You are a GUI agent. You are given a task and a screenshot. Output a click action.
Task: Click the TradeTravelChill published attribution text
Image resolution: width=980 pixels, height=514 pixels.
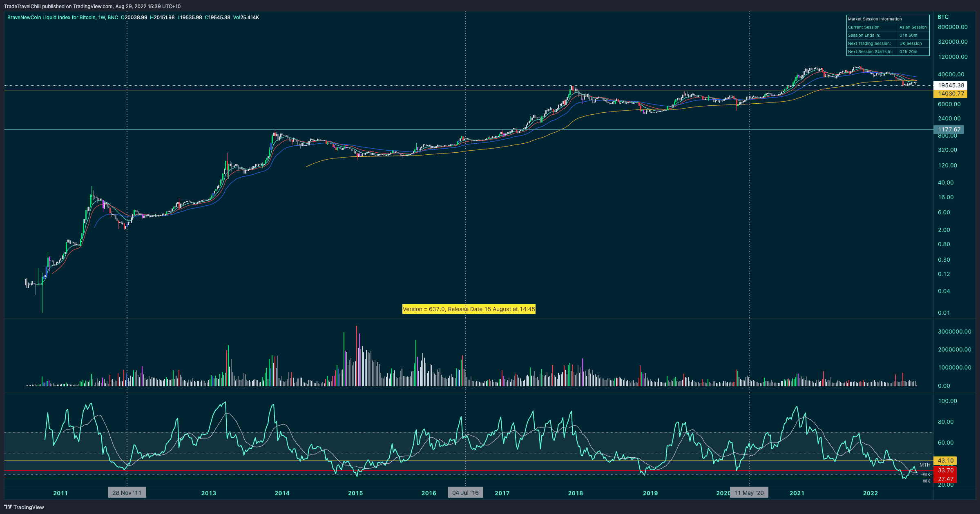92,6
